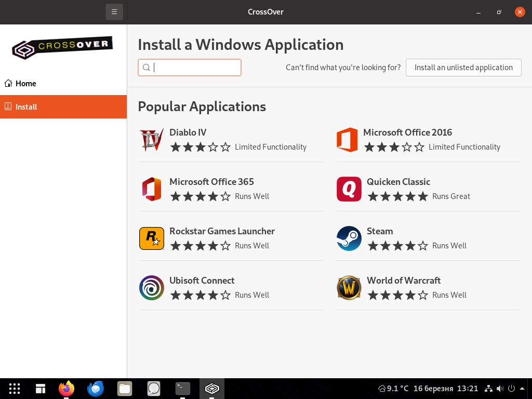Open the Microsoft Office 365 icon

(152, 189)
